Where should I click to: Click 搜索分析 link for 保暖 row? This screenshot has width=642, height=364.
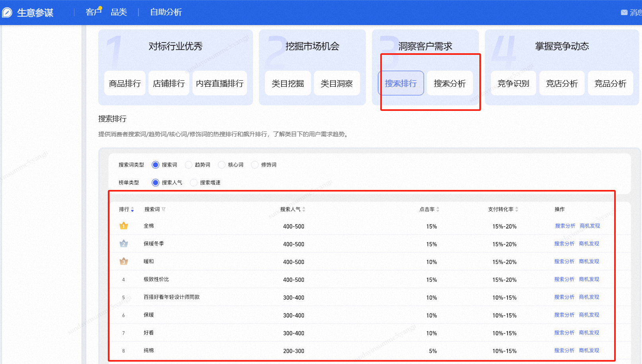(x=564, y=315)
